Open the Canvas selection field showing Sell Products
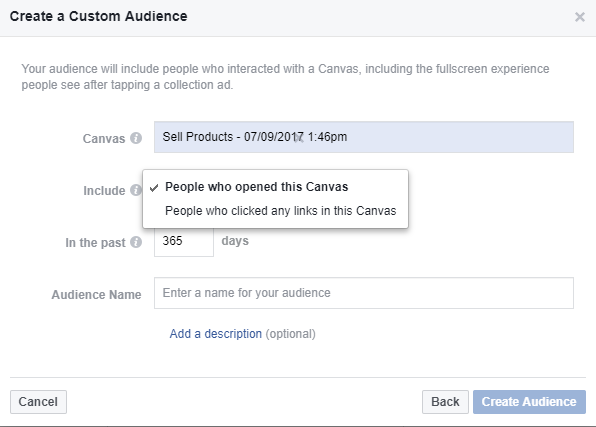The image size is (596, 427). pyautogui.click(x=364, y=137)
